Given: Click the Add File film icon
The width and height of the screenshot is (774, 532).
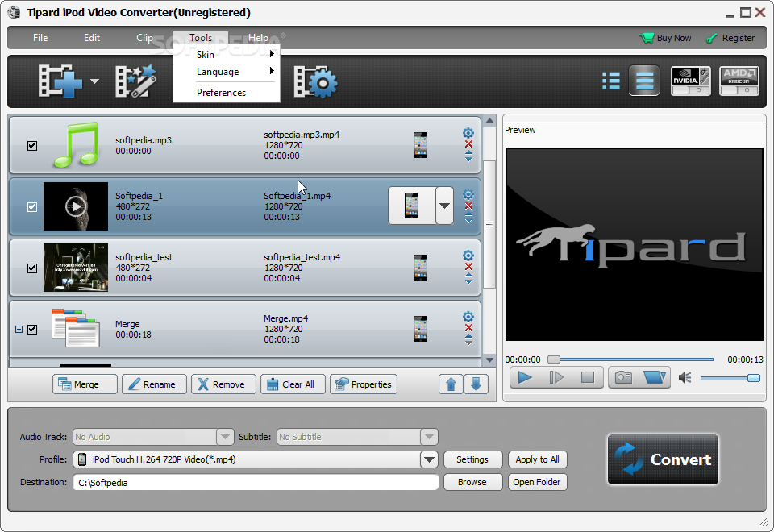Looking at the screenshot, I should click(x=60, y=81).
